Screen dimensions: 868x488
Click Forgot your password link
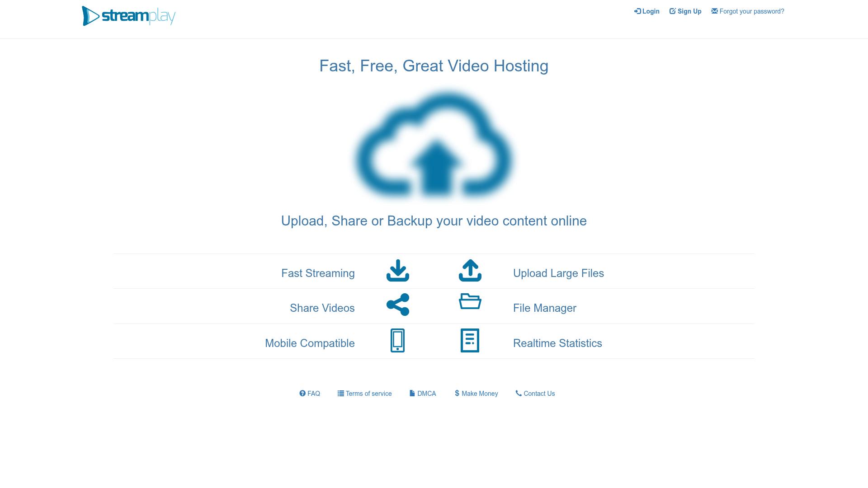pos(748,11)
